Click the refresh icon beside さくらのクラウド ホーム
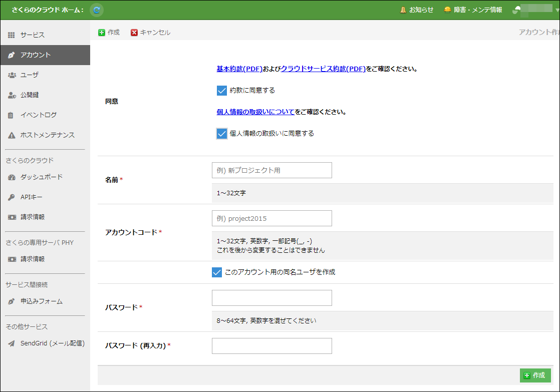 point(97,10)
